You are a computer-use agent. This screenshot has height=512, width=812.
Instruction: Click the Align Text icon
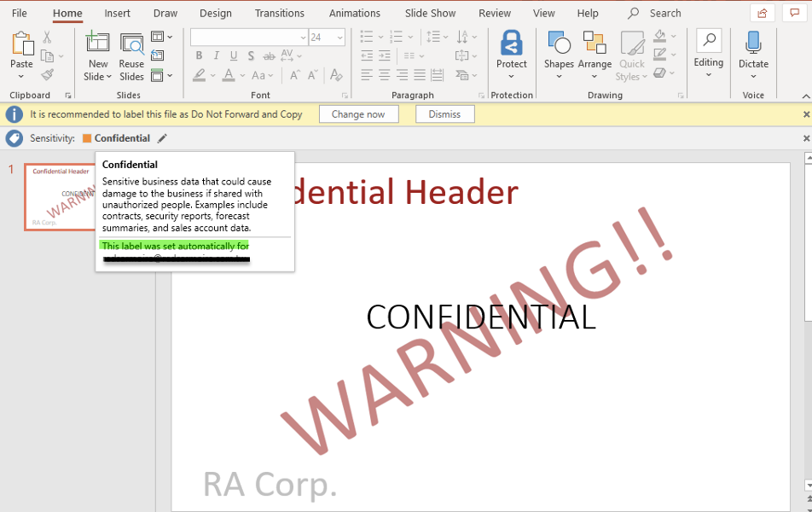pos(462,55)
